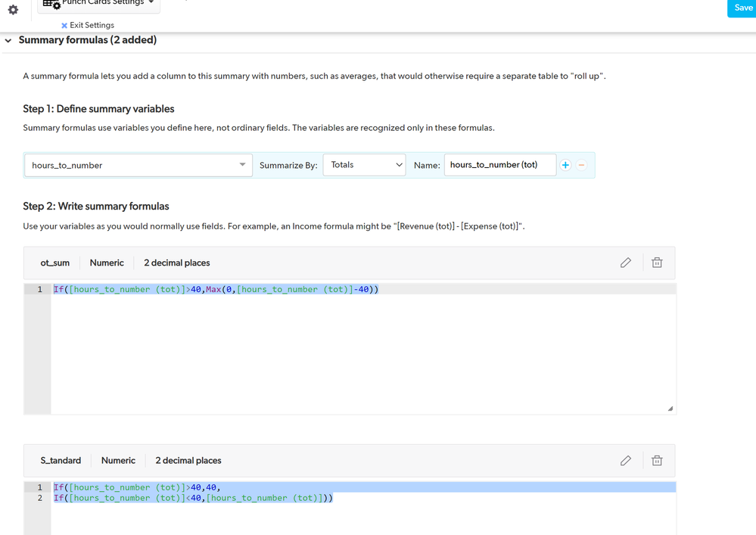This screenshot has width=756, height=535.
Task: Click the ot_sum editor resize handle
Action: [x=670, y=409]
